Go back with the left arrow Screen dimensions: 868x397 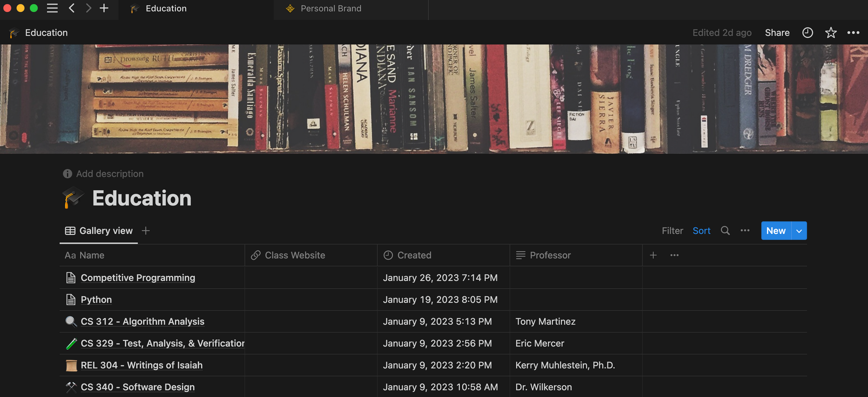point(72,8)
